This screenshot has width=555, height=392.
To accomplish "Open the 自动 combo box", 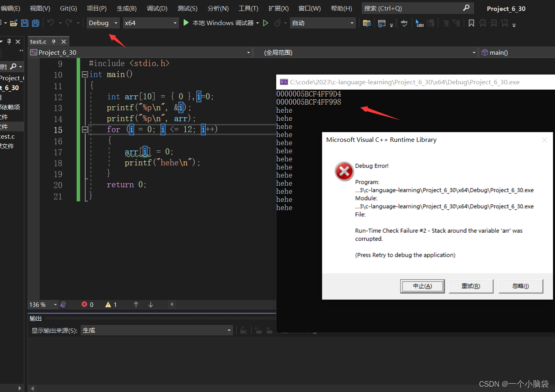I will coord(323,23).
